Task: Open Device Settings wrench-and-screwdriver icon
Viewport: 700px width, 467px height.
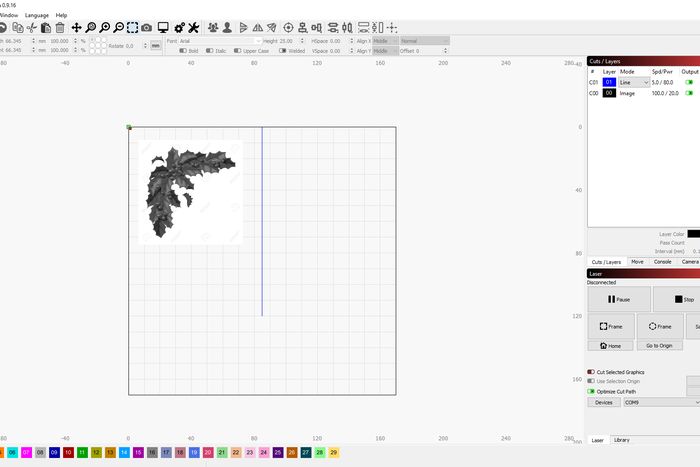Action: point(194,27)
